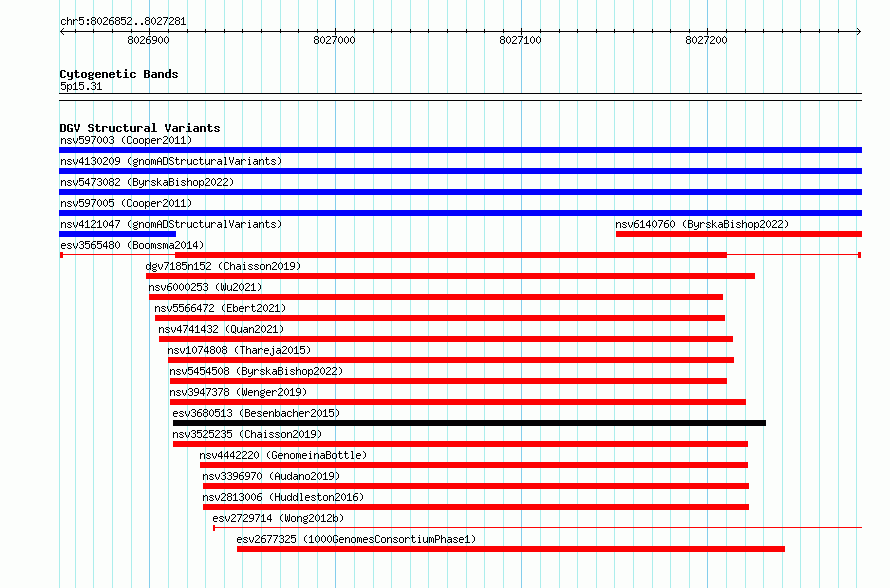Click nsv5454508 (ByrskaBishop2022) label

pos(256,371)
